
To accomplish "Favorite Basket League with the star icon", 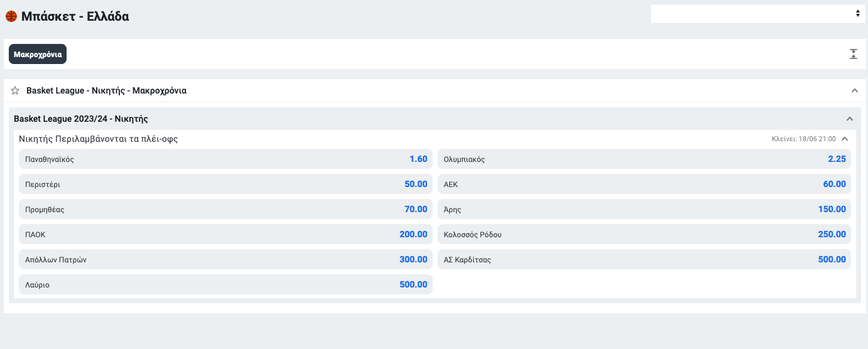I will point(15,90).
